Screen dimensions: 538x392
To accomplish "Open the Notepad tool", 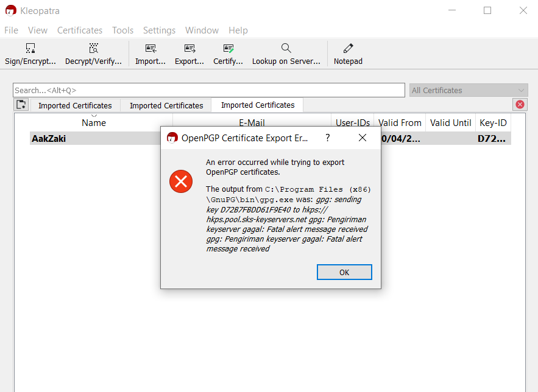I will pyautogui.click(x=348, y=54).
